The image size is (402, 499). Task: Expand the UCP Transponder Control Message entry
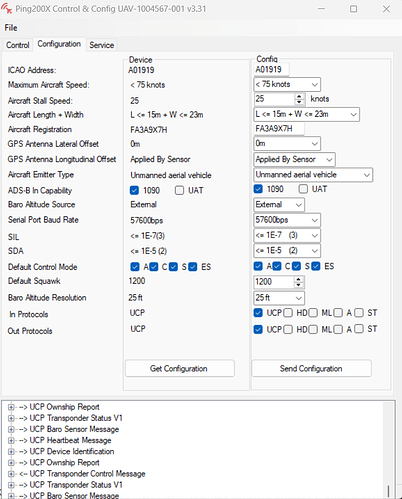[x=11, y=474]
